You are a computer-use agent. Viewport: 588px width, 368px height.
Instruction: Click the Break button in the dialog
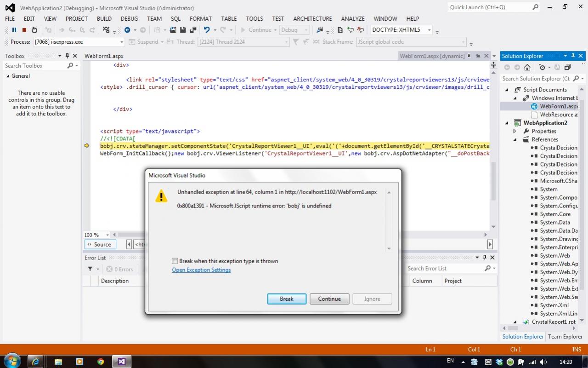[287, 299]
